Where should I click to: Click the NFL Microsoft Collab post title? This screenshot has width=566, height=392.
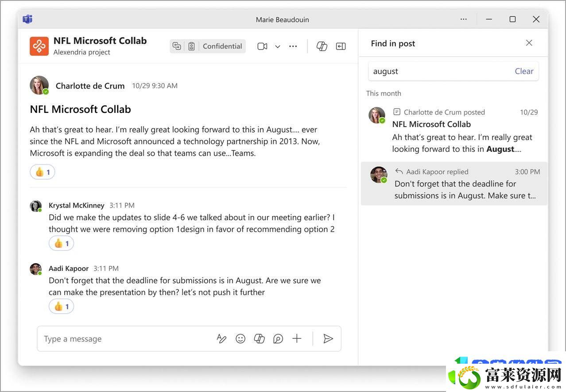pos(80,109)
